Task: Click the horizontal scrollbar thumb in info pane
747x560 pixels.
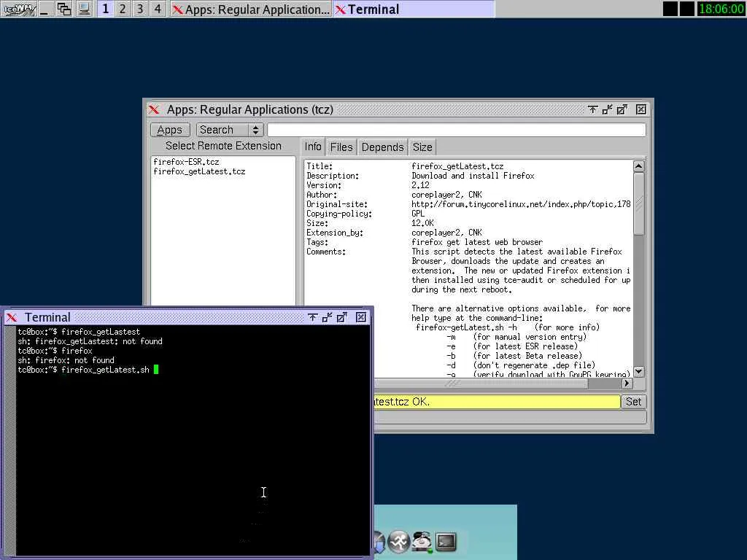Action: (x=481, y=384)
